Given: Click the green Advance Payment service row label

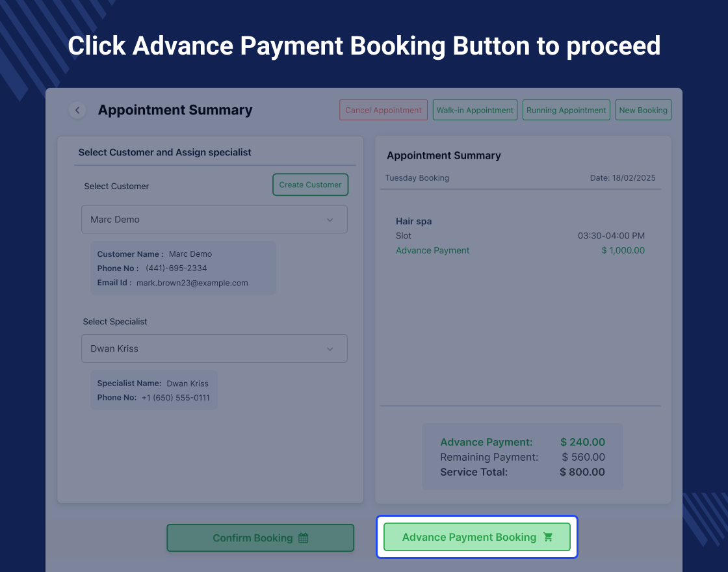Looking at the screenshot, I should click(x=432, y=250).
